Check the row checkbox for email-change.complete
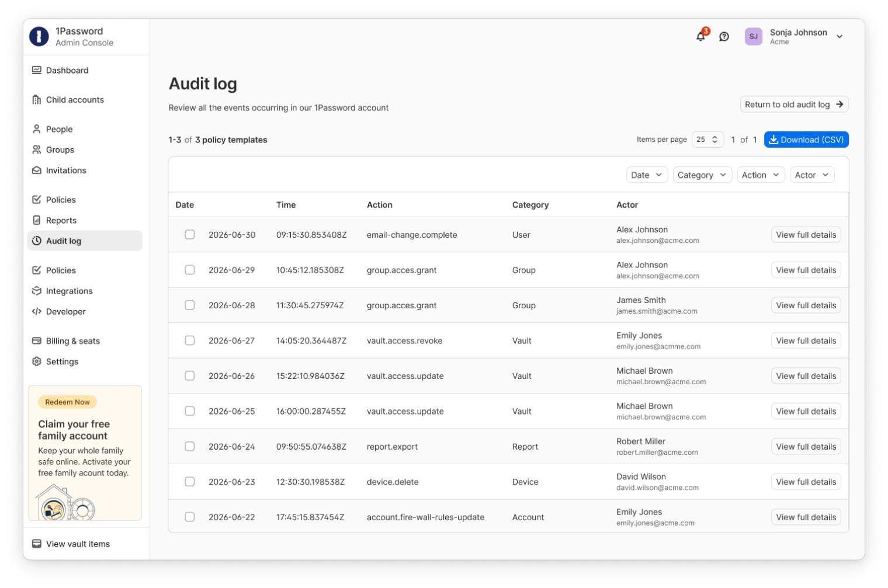This screenshot has width=888, height=588. point(189,234)
